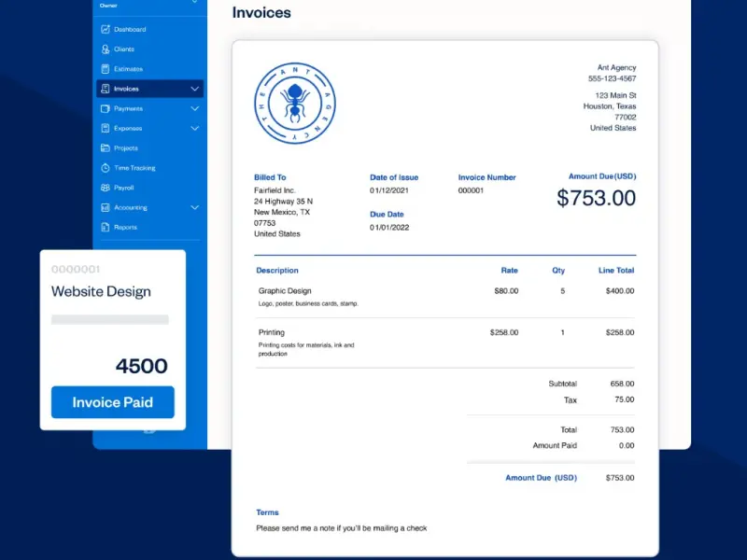Expand the Invoices submenu chevron
This screenshot has width=747, height=560.
[194, 89]
